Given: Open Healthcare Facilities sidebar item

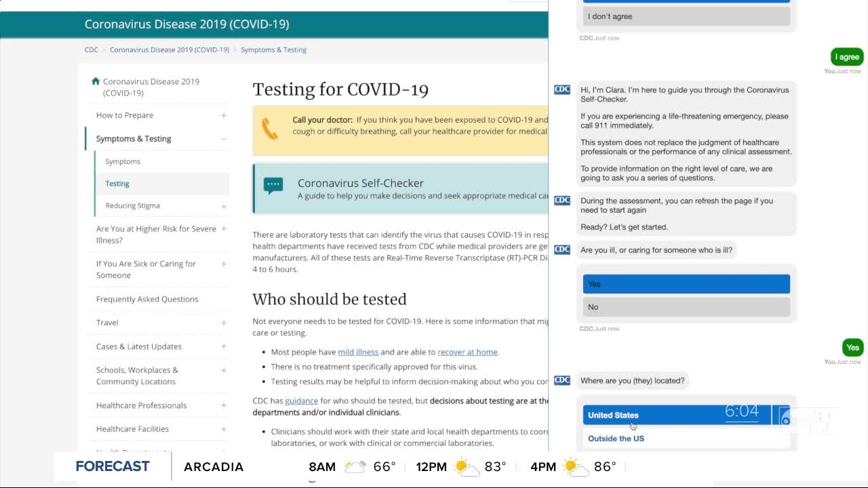Looking at the screenshot, I should click(x=132, y=429).
